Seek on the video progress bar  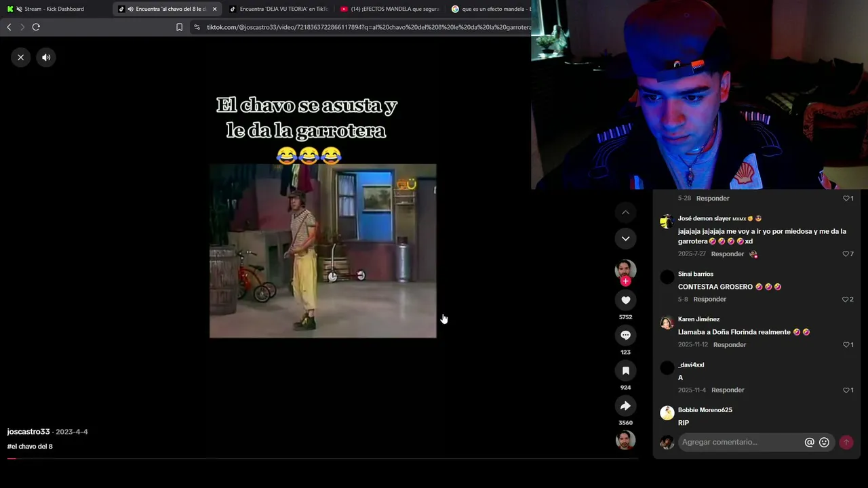tap(322, 459)
